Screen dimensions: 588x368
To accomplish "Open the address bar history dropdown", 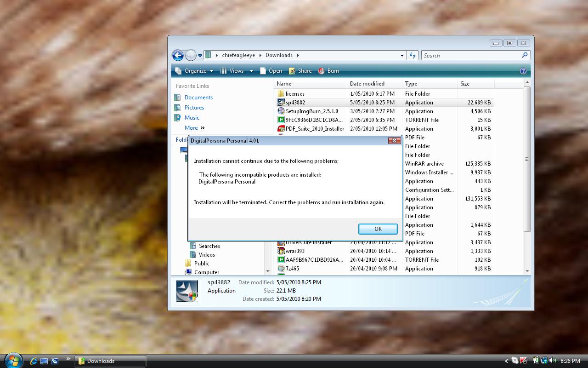I will point(402,55).
